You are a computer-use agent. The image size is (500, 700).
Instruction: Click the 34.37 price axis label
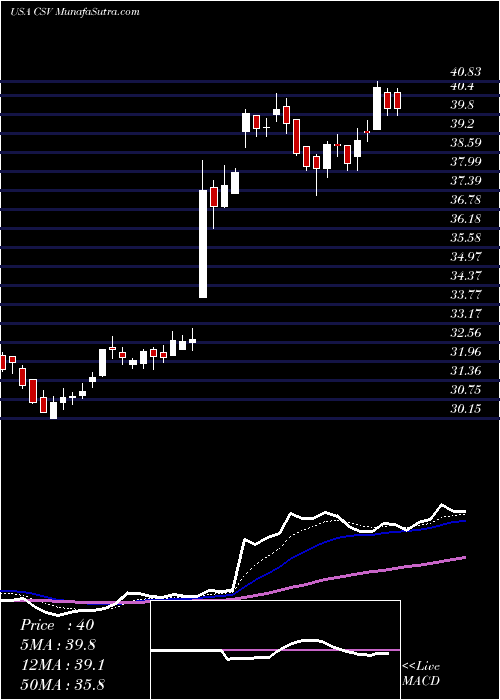click(465, 276)
